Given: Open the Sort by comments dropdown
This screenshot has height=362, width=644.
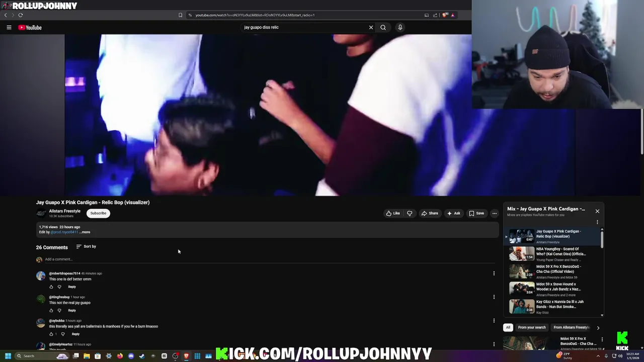Looking at the screenshot, I should 86,246.
